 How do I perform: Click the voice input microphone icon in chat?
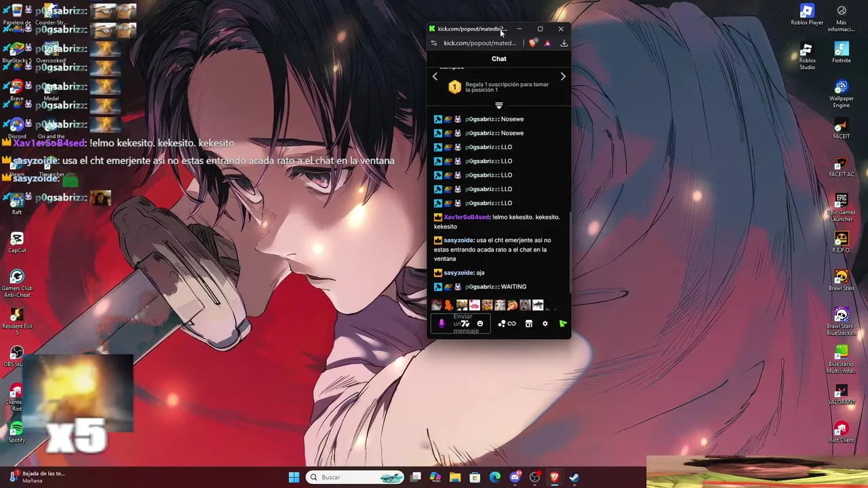click(x=441, y=324)
